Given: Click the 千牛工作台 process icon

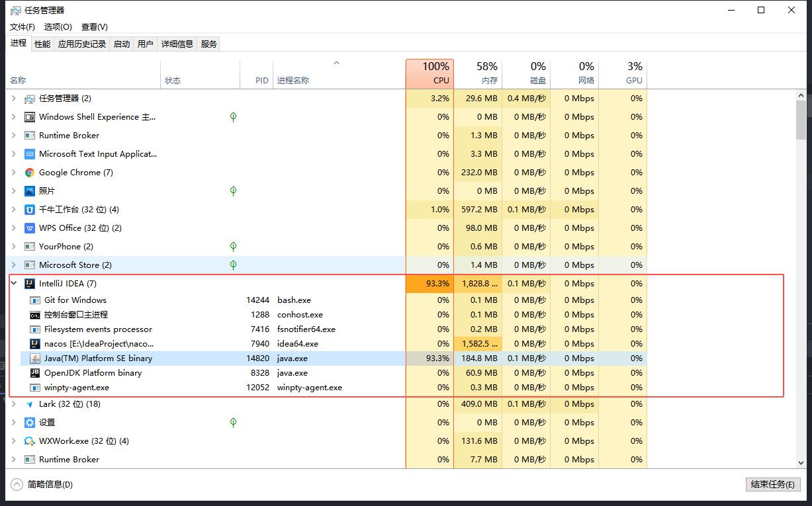Looking at the screenshot, I should pyautogui.click(x=30, y=210).
